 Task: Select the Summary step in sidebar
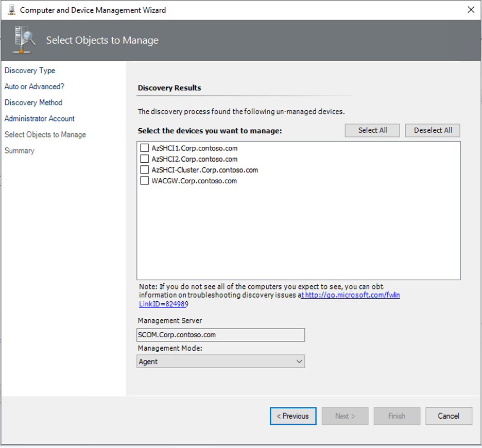tap(20, 150)
